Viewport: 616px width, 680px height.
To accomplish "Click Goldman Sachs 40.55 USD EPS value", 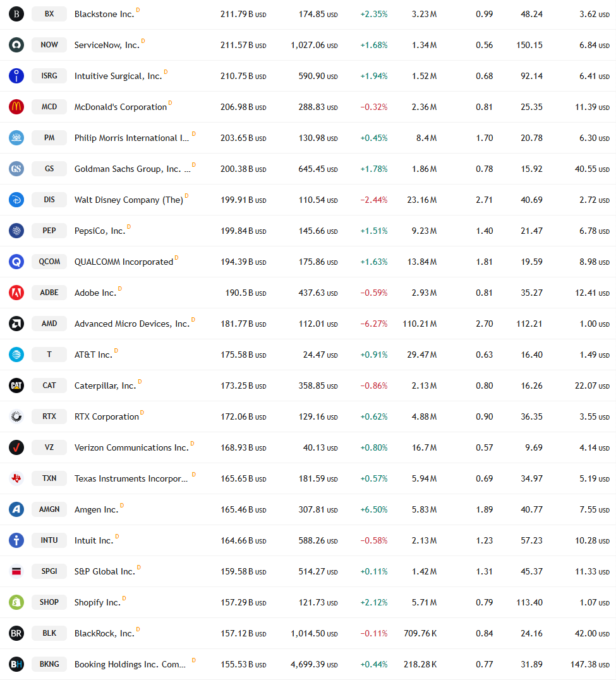I will (x=592, y=169).
